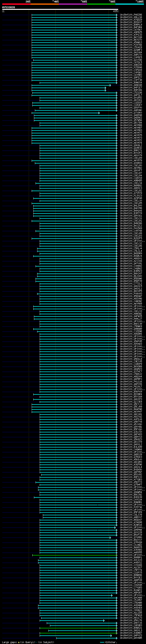Click the UniRef100_B9NGS4 label
The width and height of the screenshot is (146, 644).
[131, 82]
